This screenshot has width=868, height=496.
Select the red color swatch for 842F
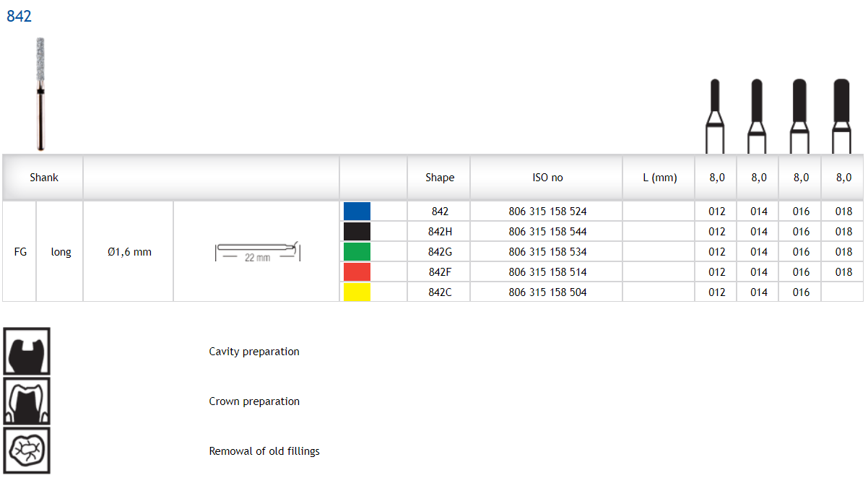357,272
